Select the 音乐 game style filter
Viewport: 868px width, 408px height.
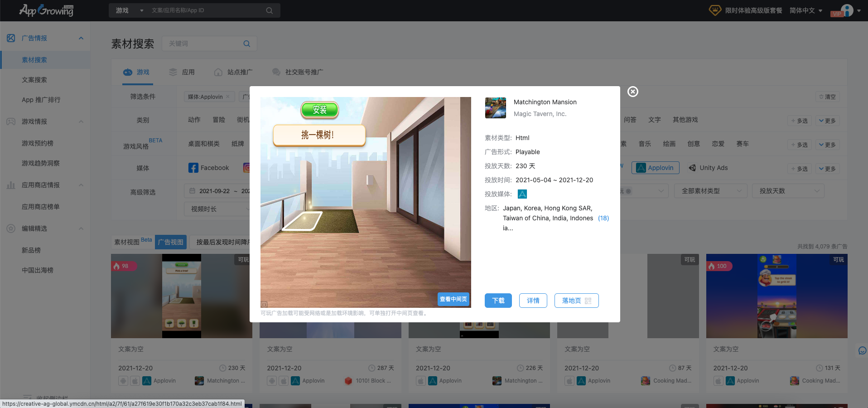pyautogui.click(x=645, y=144)
